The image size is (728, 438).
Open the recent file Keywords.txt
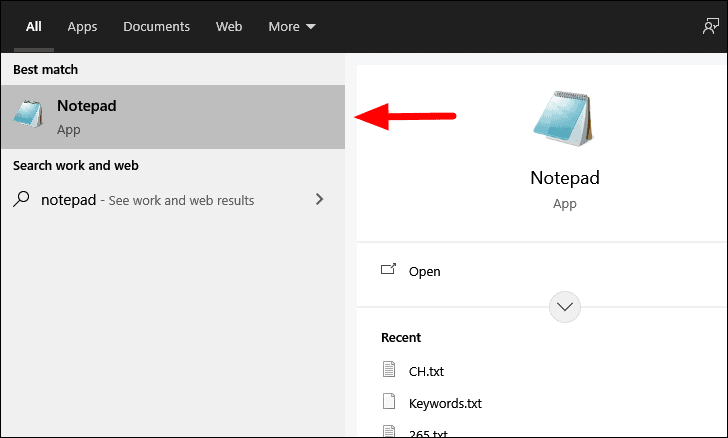click(445, 403)
